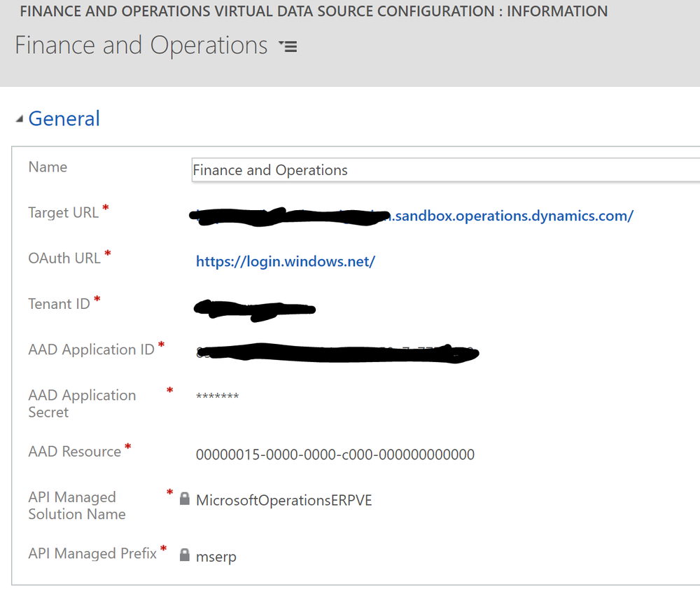Click the lock icon beside MicrosoftOperationsERPVE

(x=184, y=499)
